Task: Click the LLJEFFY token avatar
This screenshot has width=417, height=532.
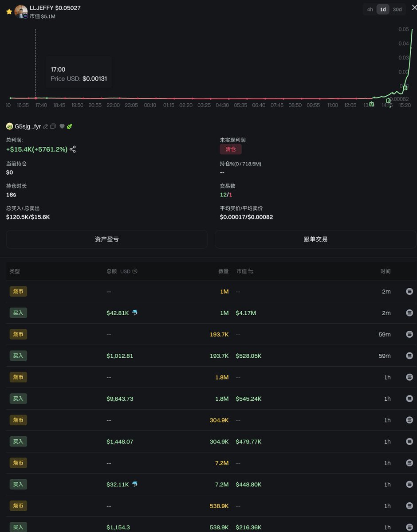Action: [x=21, y=12]
